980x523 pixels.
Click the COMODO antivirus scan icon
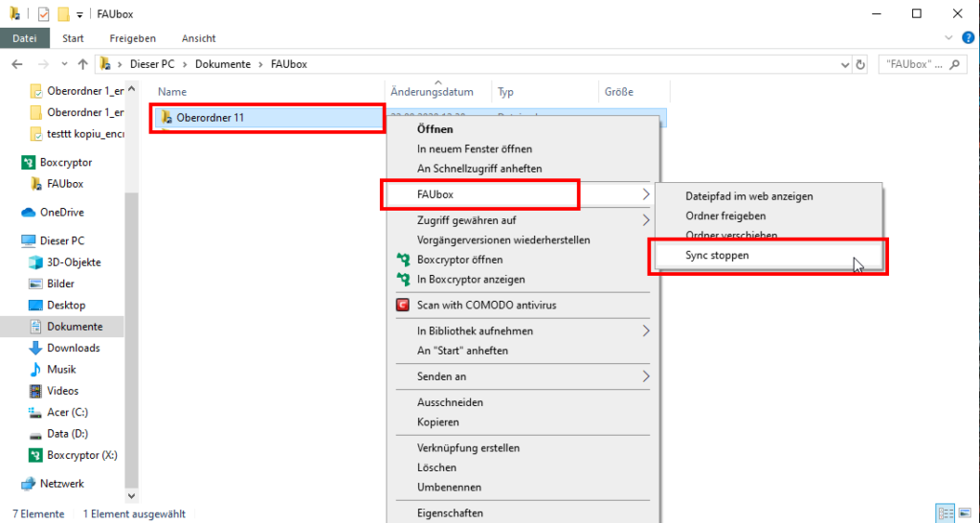(x=403, y=306)
